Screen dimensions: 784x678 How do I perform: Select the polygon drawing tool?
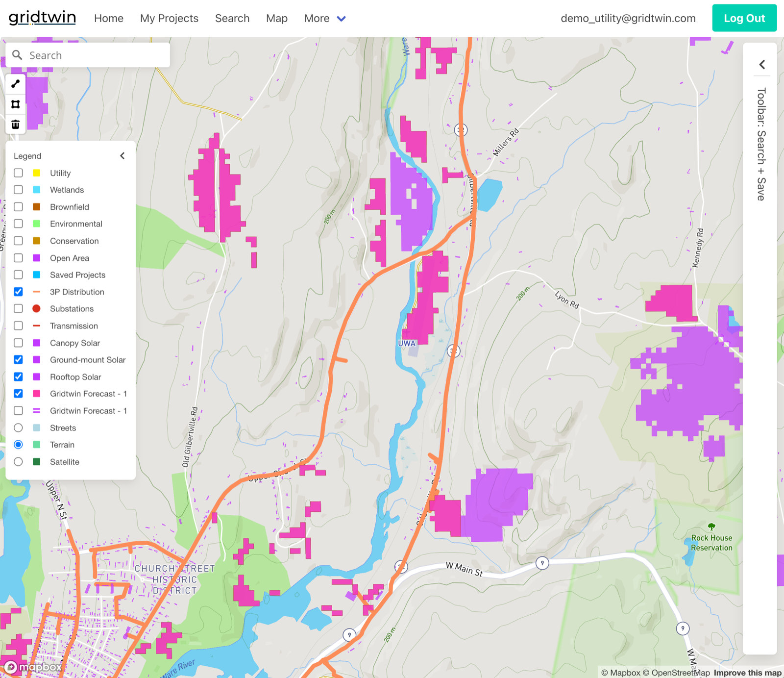tap(16, 104)
